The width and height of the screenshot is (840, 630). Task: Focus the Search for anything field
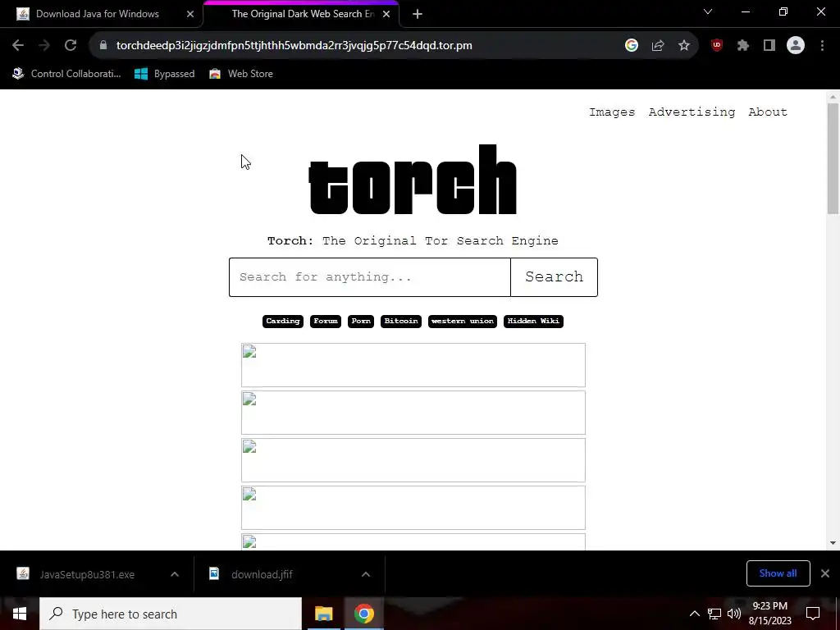[x=370, y=277]
